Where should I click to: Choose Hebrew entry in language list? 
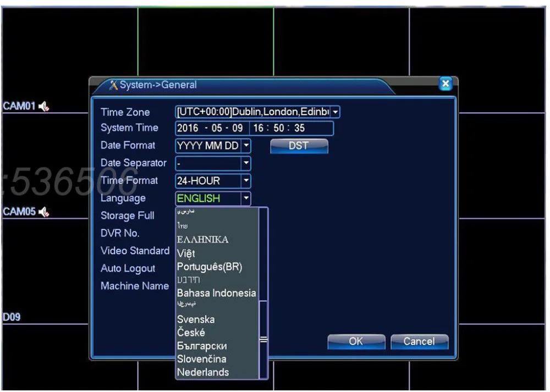(188, 280)
